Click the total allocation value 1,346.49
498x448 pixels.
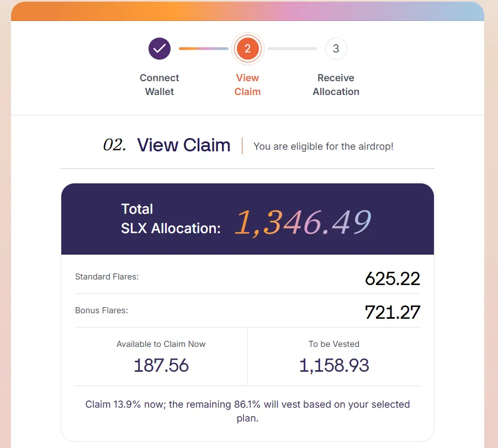303,223
